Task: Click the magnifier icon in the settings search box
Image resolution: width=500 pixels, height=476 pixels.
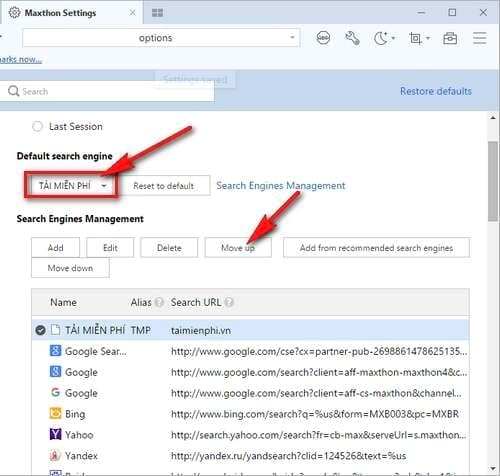Action: pyautogui.click(x=13, y=91)
